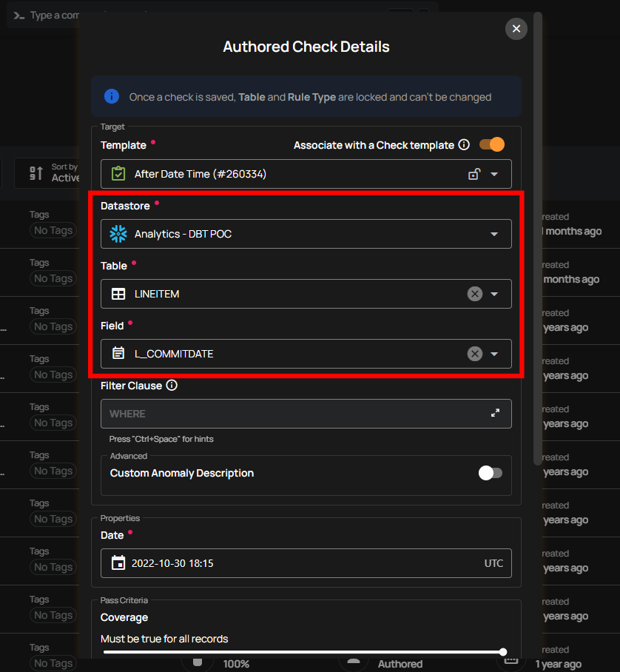620x672 pixels.
Task: Open the Template dropdown
Action: coord(495,175)
